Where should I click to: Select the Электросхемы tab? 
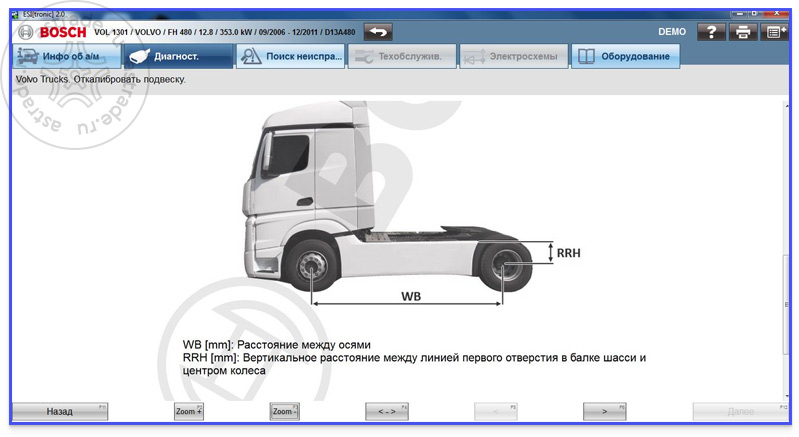click(514, 56)
